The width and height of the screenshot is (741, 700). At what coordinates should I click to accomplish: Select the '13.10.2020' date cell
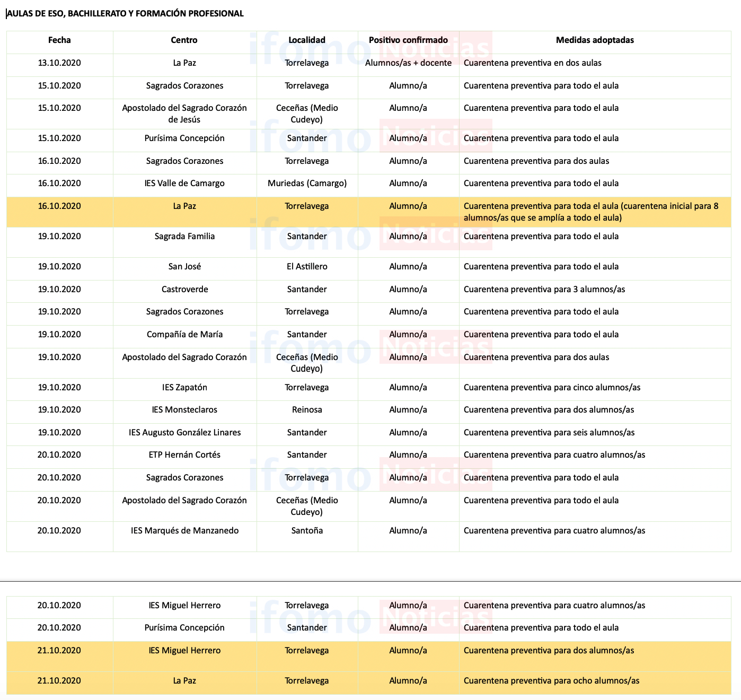click(x=59, y=63)
